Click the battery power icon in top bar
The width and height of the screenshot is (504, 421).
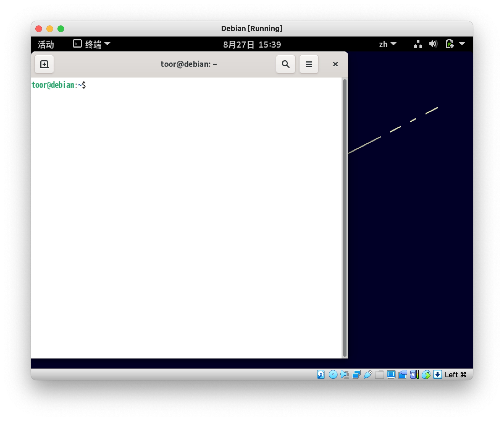coord(450,44)
